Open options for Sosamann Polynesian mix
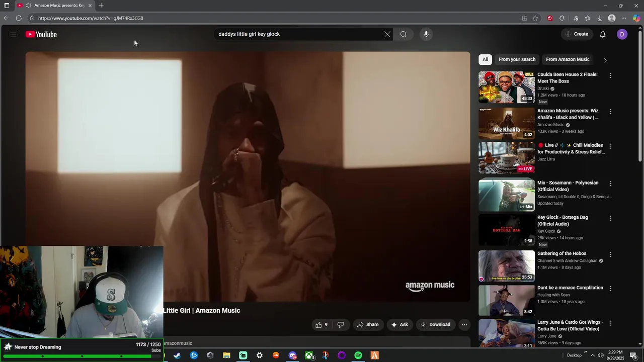 tap(611, 184)
